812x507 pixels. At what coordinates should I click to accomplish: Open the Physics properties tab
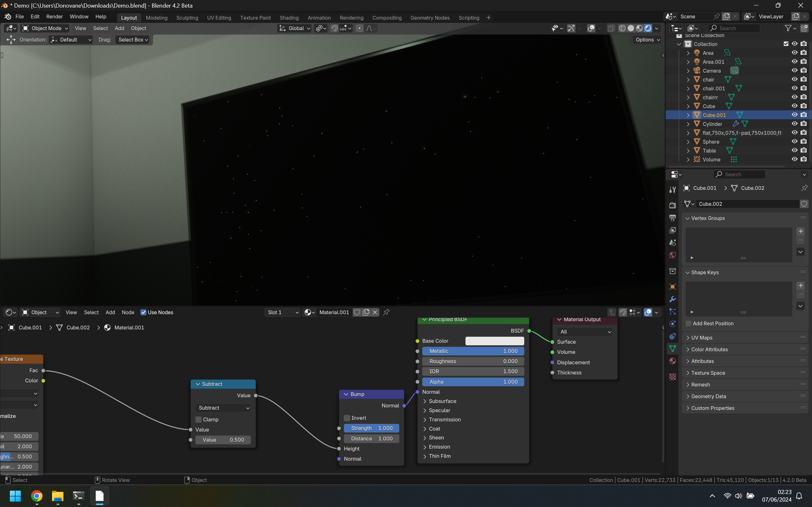point(672,324)
